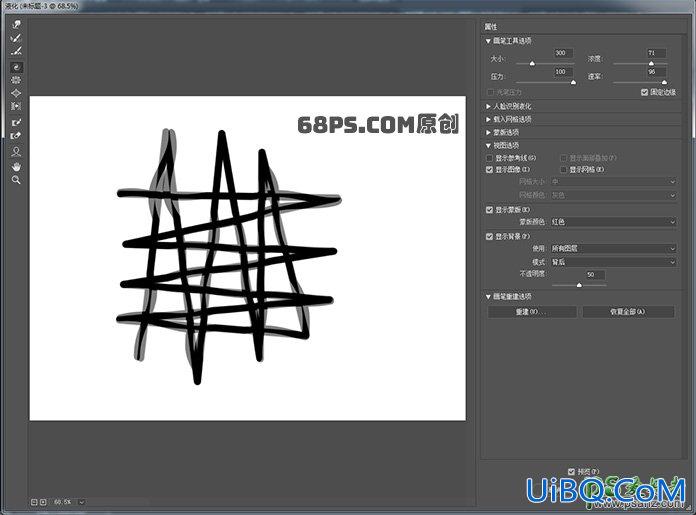Adjust the brush Size slider handle
Screen dimensions: 696x515
pos(532,64)
